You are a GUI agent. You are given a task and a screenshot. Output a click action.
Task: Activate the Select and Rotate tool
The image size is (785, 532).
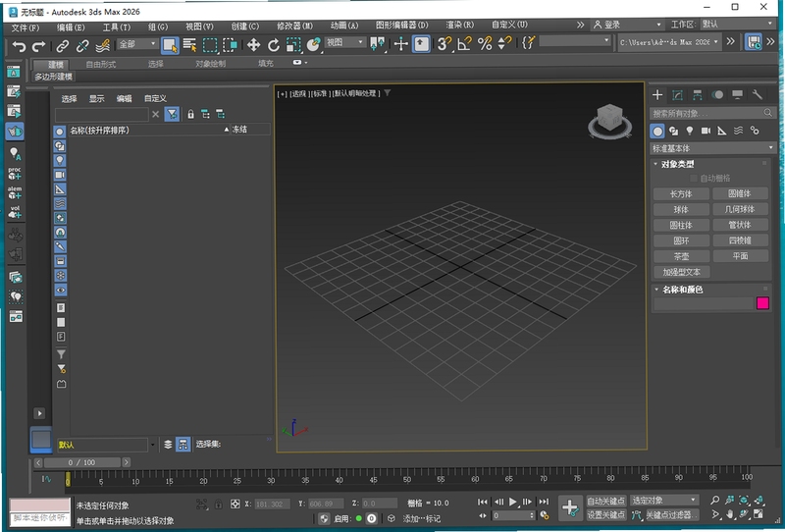coord(274,45)
